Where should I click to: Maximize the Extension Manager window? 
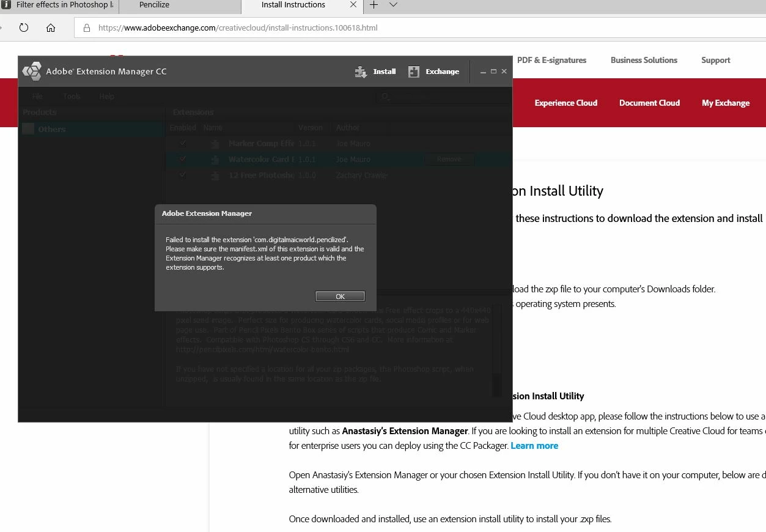[x=494, y=72]
